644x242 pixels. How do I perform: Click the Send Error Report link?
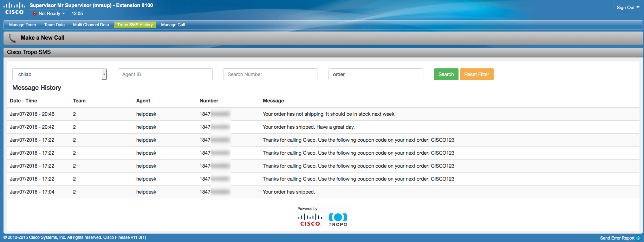click(x=617, y=238)
